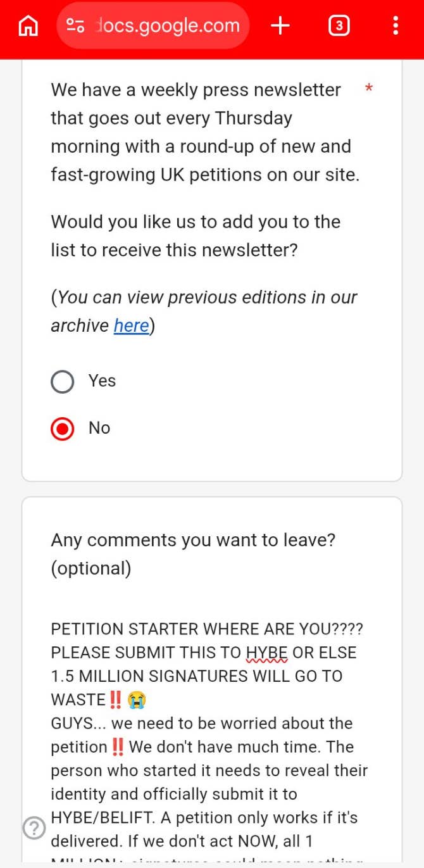Open the browser three-dot menu
Image resolution: width=424 pixels, height=868 pixels.
[x=396, y=26]
